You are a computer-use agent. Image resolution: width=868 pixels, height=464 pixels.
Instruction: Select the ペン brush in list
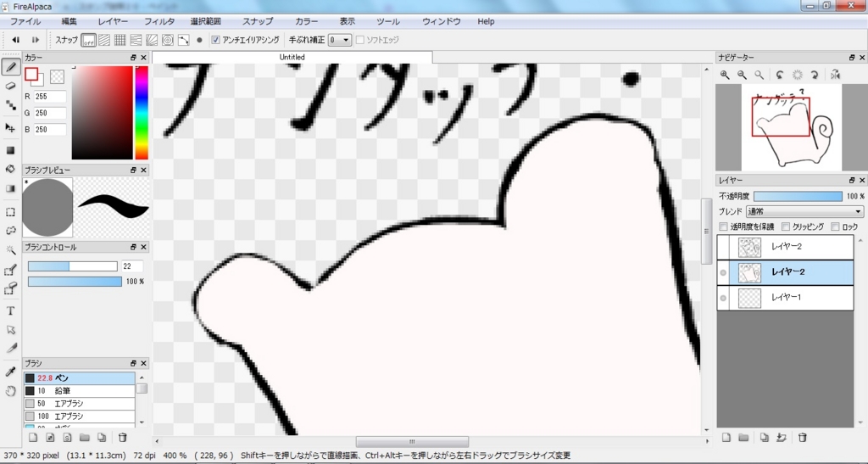click(79, 378)
